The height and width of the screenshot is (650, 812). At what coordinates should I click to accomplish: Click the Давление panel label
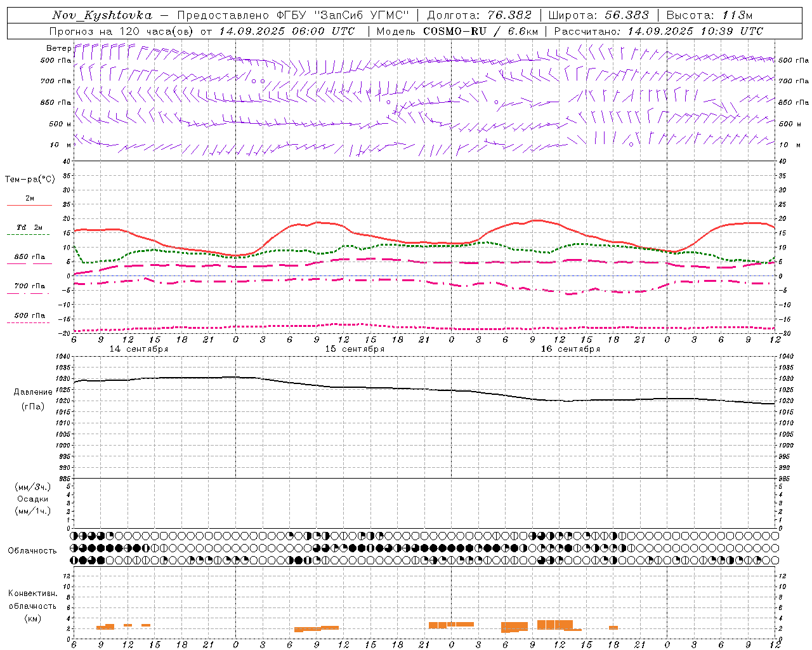tap(33, 392)
